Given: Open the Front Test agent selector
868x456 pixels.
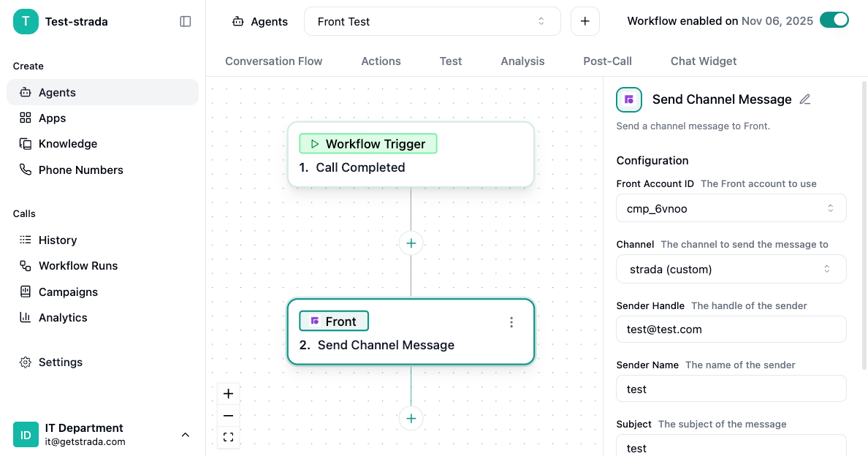Looking at the screenshot, I should pyautogui.click(x=433, y=22).
